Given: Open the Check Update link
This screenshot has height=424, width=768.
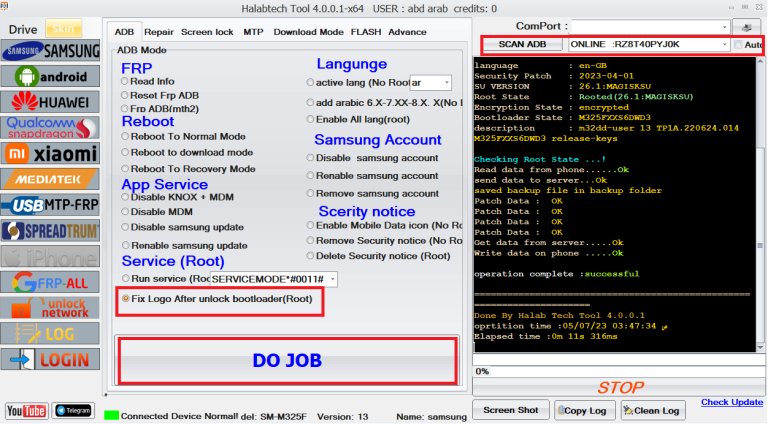Looking at the screenshot, I should (x=732, y=402).
